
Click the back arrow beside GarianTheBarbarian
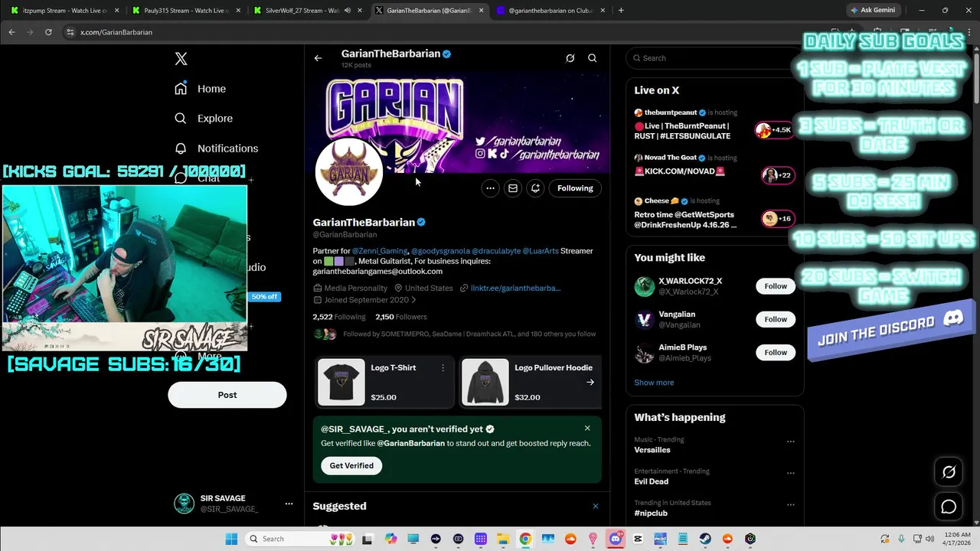pyautogui.click(x=318, y=58)
